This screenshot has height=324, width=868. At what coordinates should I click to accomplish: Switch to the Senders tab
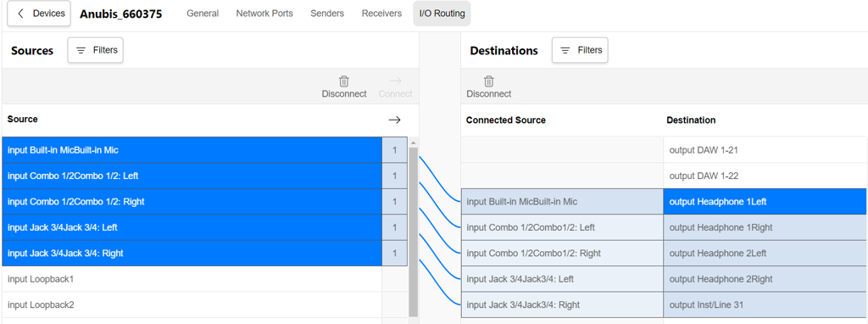(x=327, y=14)
